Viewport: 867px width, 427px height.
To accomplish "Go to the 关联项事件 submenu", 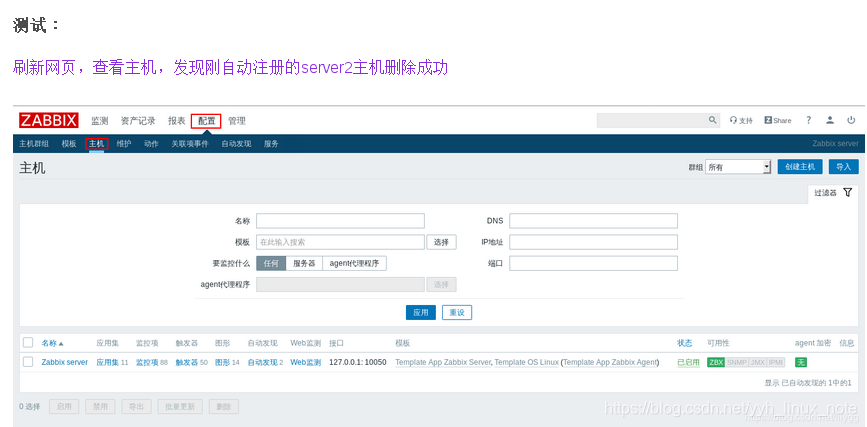I will (x=190, y=144).
